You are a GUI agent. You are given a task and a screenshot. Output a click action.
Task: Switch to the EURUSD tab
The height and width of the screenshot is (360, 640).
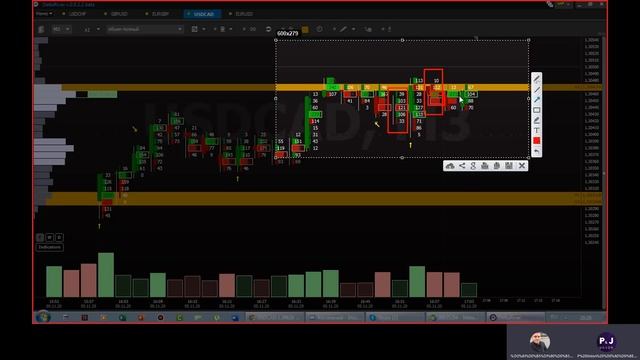[x=242, y=14]
